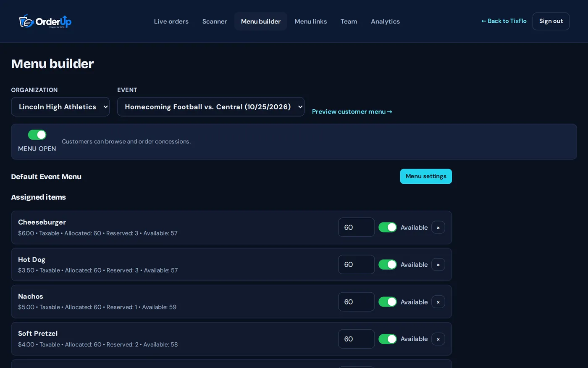Open the Event dropdown

click(211, 107)
